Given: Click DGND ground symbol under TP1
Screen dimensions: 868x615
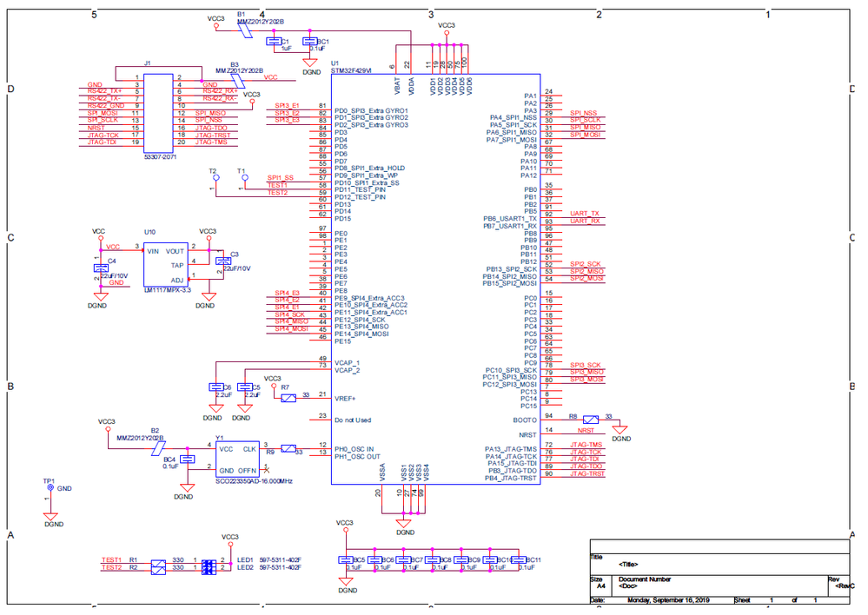Looking at the screenshot, I should pyautogui.click(x=50, y=516).
